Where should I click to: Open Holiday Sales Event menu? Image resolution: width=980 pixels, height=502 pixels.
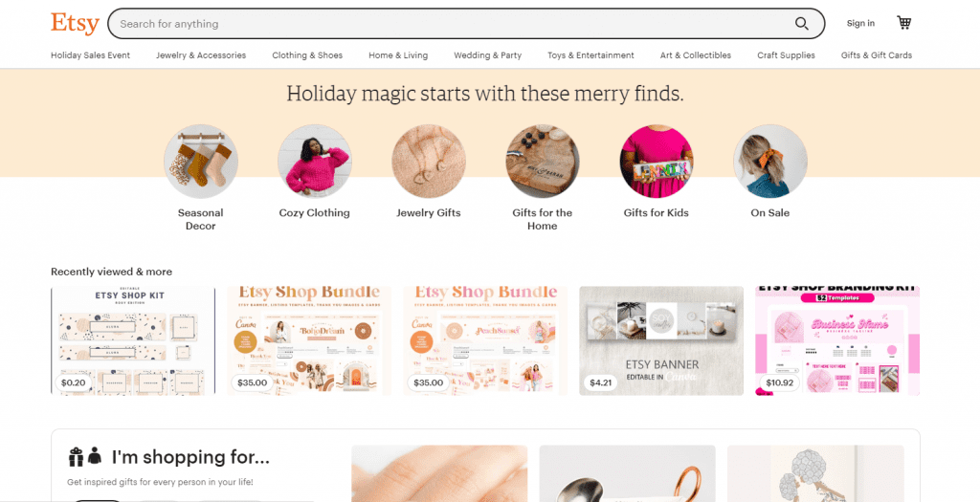coord(91,55)
